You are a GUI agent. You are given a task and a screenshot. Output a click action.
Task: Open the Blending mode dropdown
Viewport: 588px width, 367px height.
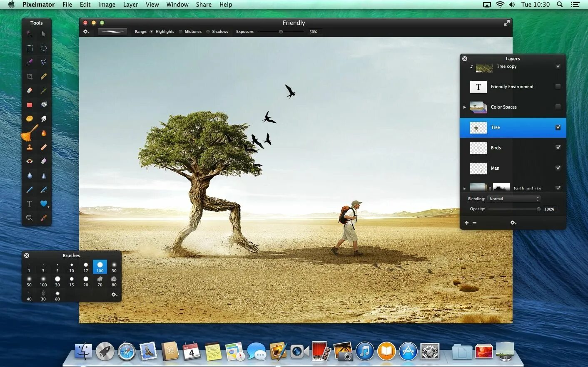[x=514, y=199]
